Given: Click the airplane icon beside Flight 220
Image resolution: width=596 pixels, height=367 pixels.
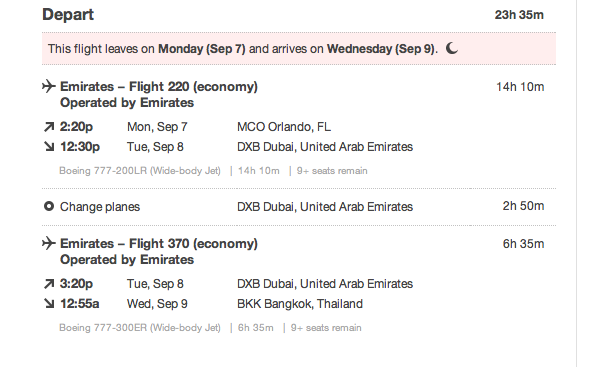Looking at the screenshot, I should pos(49,86).
